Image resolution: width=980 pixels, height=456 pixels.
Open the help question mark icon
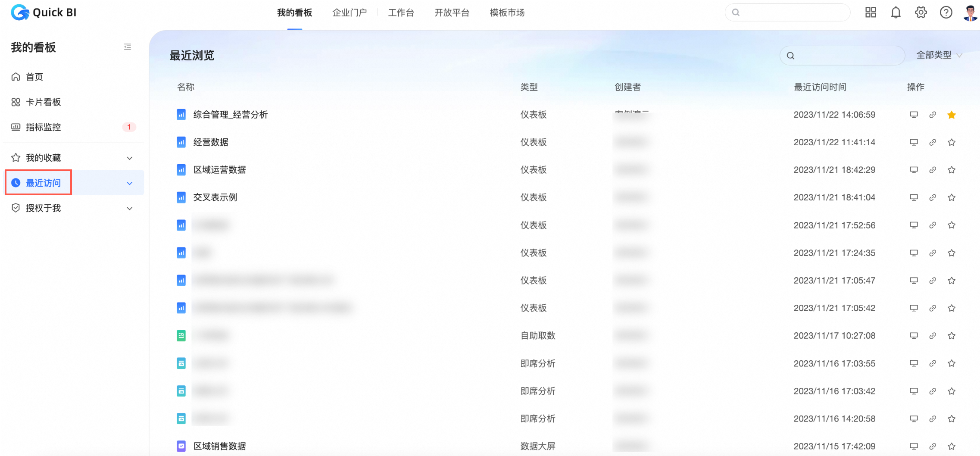(x=946, y=12)
